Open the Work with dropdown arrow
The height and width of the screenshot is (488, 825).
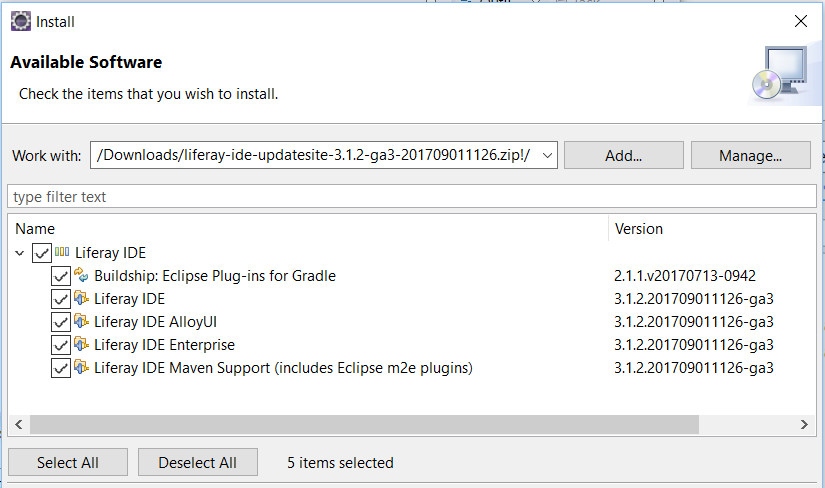[x=547, y=155]
